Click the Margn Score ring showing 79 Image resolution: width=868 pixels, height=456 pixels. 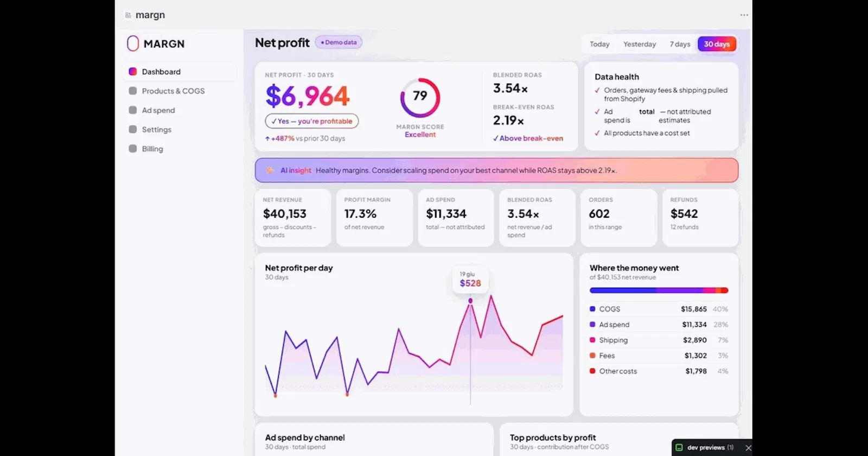pyautogui.click(x=420, y=98)
